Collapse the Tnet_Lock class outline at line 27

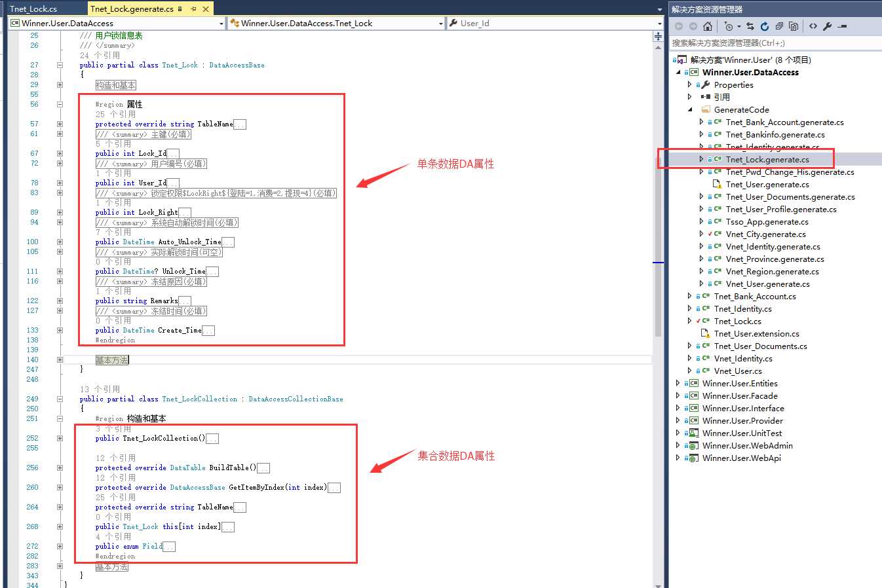[60, 65]
